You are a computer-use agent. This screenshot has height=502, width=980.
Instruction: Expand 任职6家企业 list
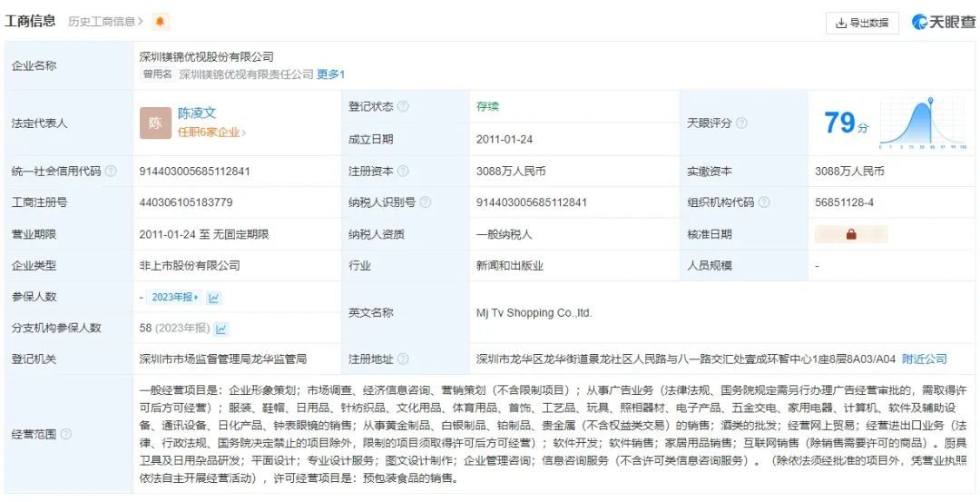point(211,133)
